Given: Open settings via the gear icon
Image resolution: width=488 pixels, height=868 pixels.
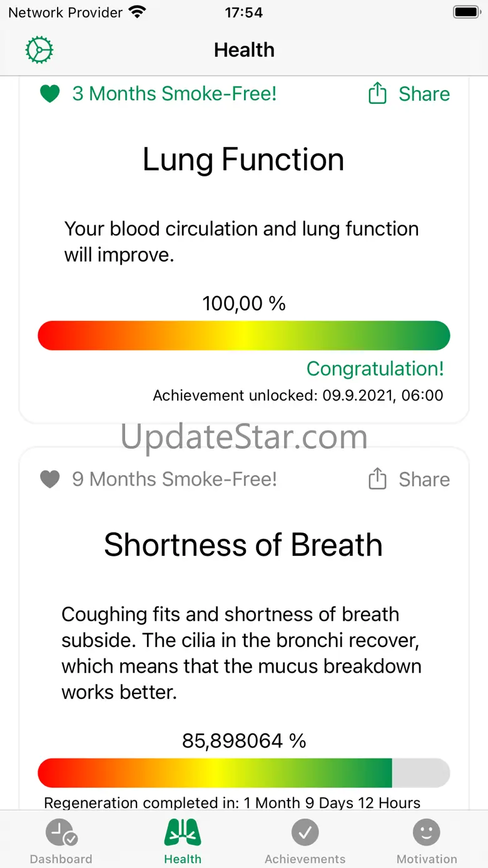Looking at the screenshot, I should click(39, 50).
